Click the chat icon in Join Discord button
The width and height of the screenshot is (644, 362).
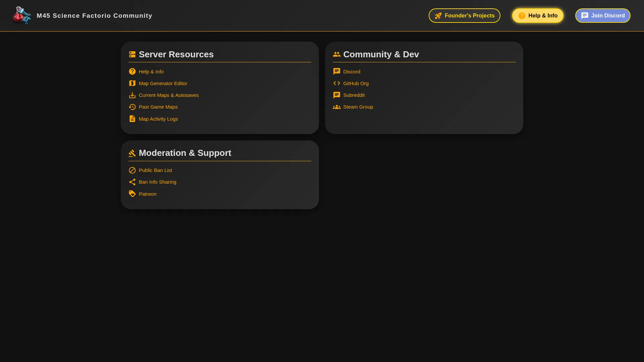585,16
